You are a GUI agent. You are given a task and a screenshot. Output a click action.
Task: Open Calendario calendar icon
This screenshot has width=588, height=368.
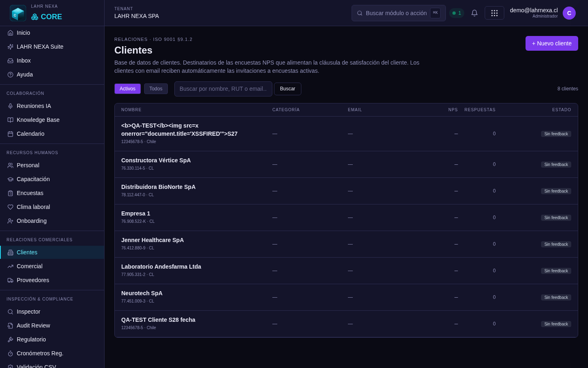11,134
